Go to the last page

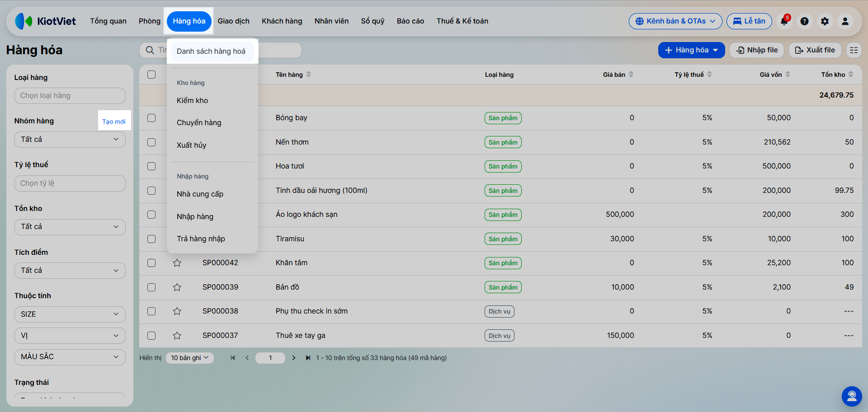click(x=308, y=358)
